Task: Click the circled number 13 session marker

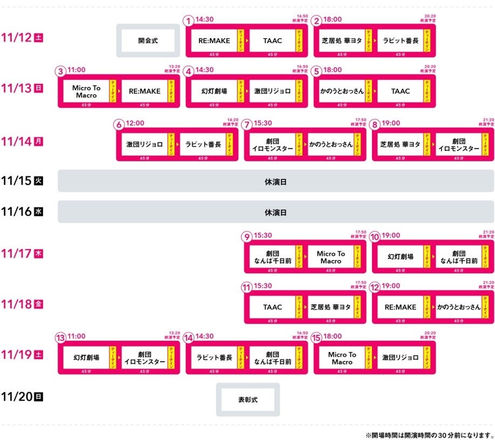Action: click(61, 338)
